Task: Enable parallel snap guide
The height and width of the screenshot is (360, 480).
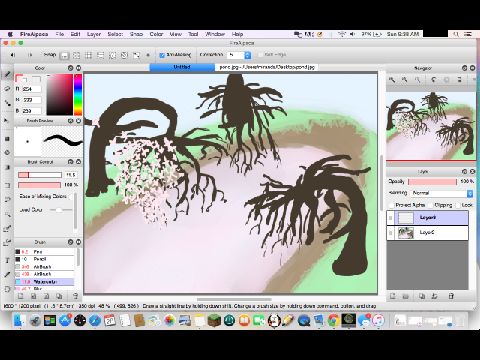Action: (76, 55)
